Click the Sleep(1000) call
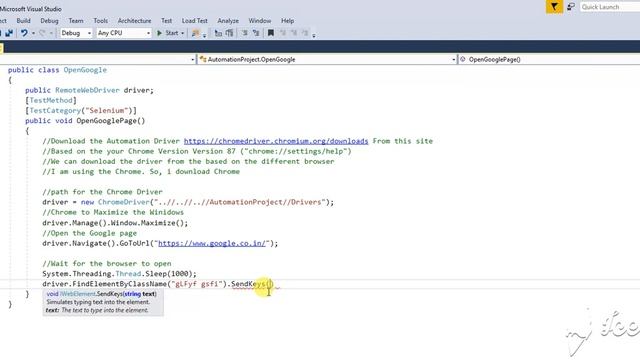The height and width of the screenshot is (360, 640). [169, 274]
